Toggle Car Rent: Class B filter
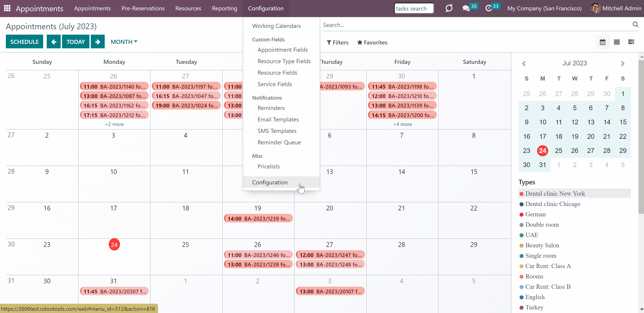644x313 pixels. pyautogui.click(x=575, y=286)
